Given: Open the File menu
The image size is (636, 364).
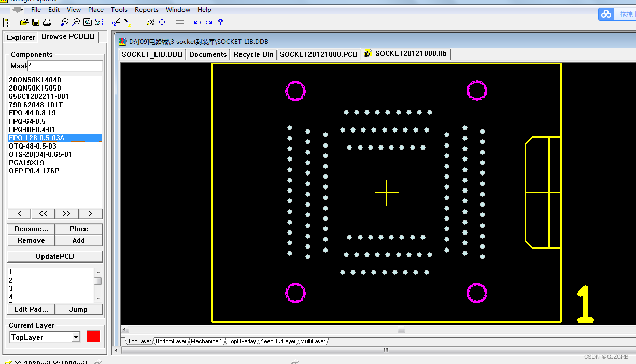Looking at the screenshot, I should click(x=36, y=9).
